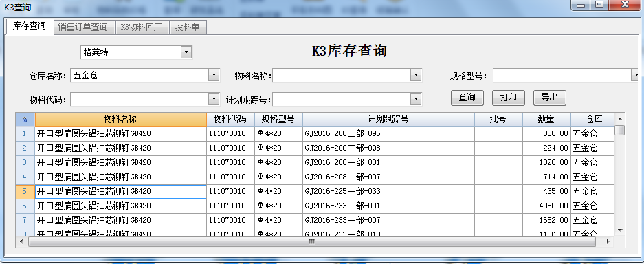
Task: Click quantity cell 1652.00
Action: click(x=546, y=220)
